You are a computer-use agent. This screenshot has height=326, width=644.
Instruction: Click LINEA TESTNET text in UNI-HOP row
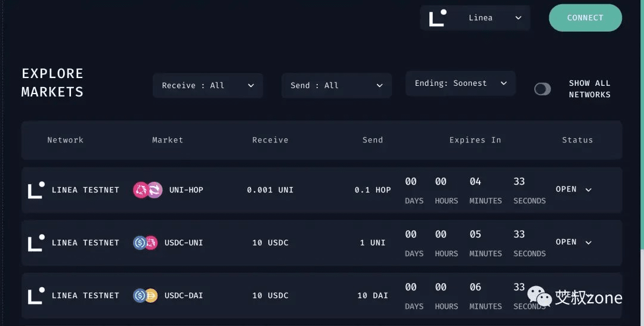(x=85, y=190)
